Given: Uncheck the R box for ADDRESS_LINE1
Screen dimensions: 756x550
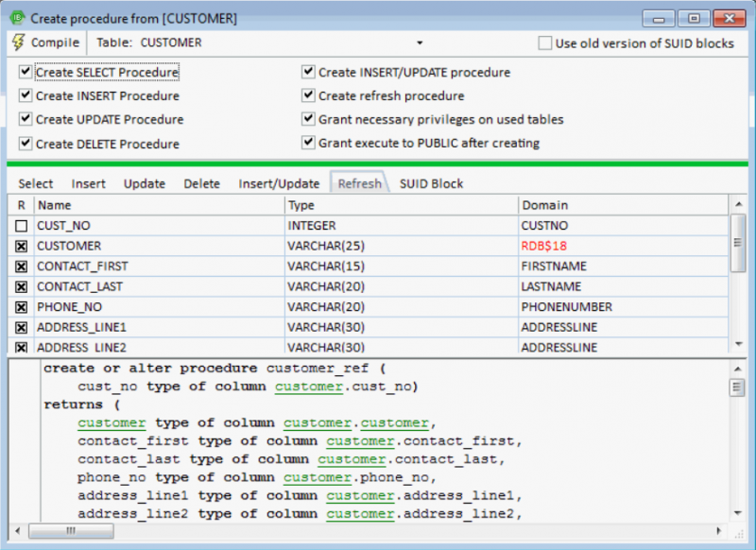Looking at the screenshot, I should (x=21, y=327).
